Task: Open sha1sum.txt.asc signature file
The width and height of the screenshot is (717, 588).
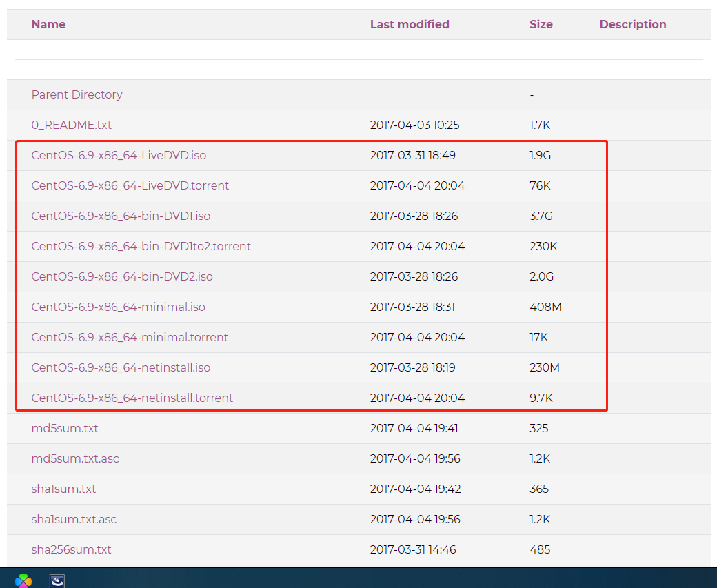Action: [74, 520]
